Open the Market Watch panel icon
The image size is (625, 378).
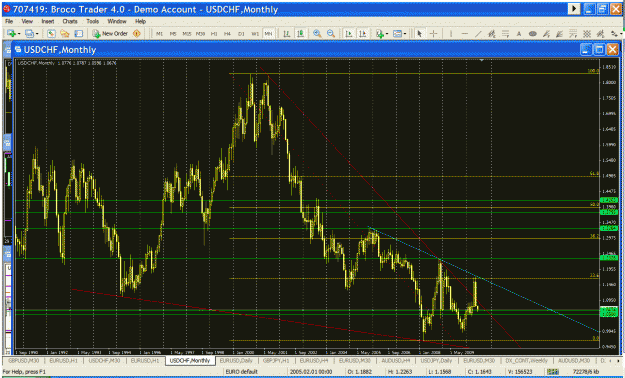[x=51, y=34]
